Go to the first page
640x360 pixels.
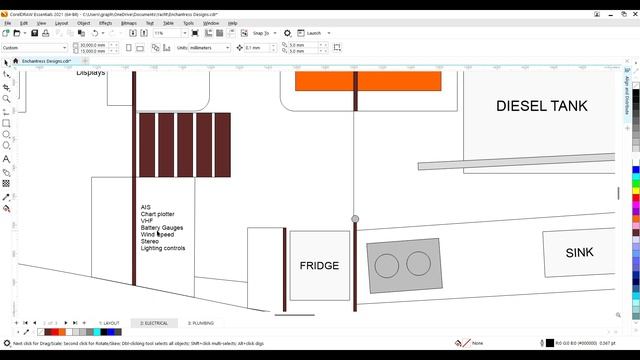pyautogui.click(x=25, y=323)
